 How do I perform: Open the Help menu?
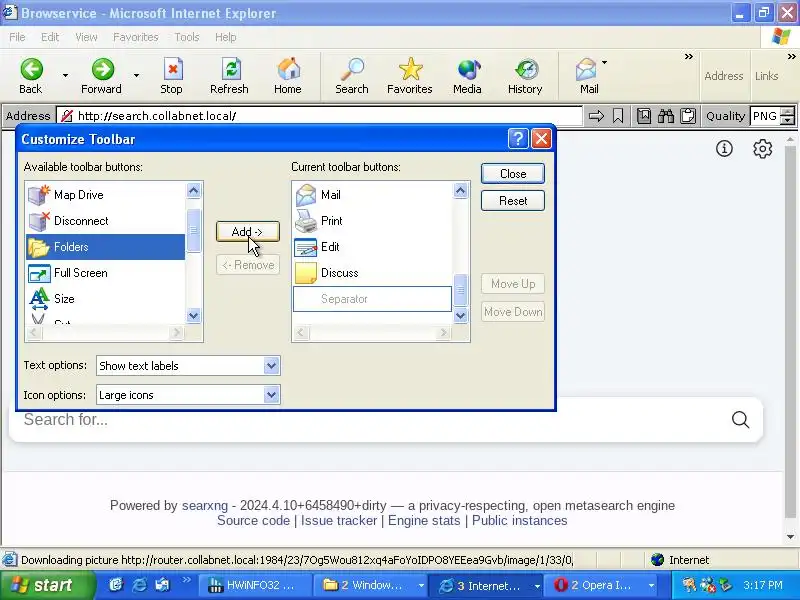tap(225, 37)
